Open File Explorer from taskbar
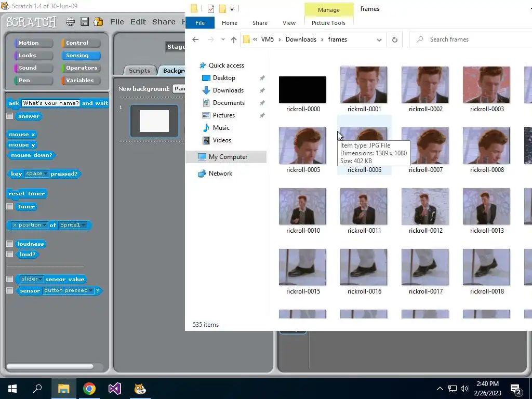Image resolution: width=532 pixels, height=399 pixels. click(x=63, y=389)
